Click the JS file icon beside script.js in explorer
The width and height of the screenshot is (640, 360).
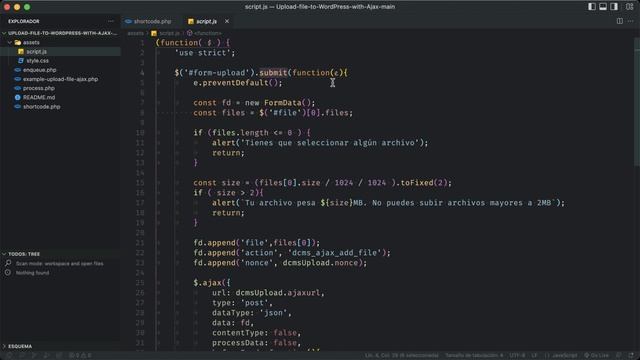(21, 51)
